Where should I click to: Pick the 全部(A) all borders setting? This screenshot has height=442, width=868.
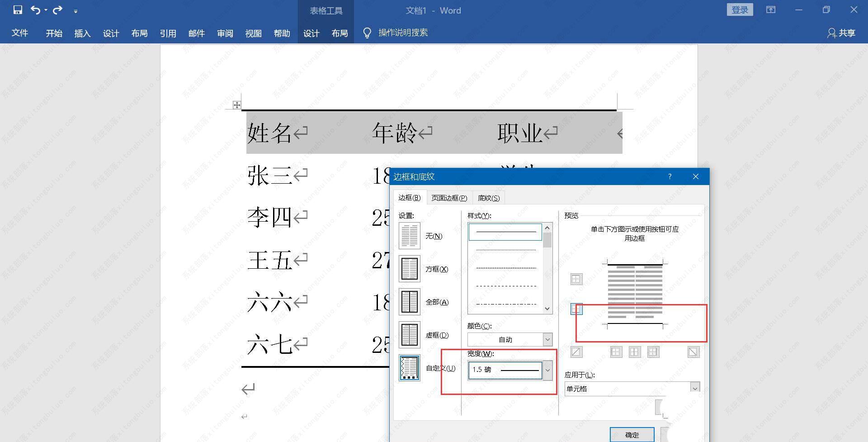409,302
